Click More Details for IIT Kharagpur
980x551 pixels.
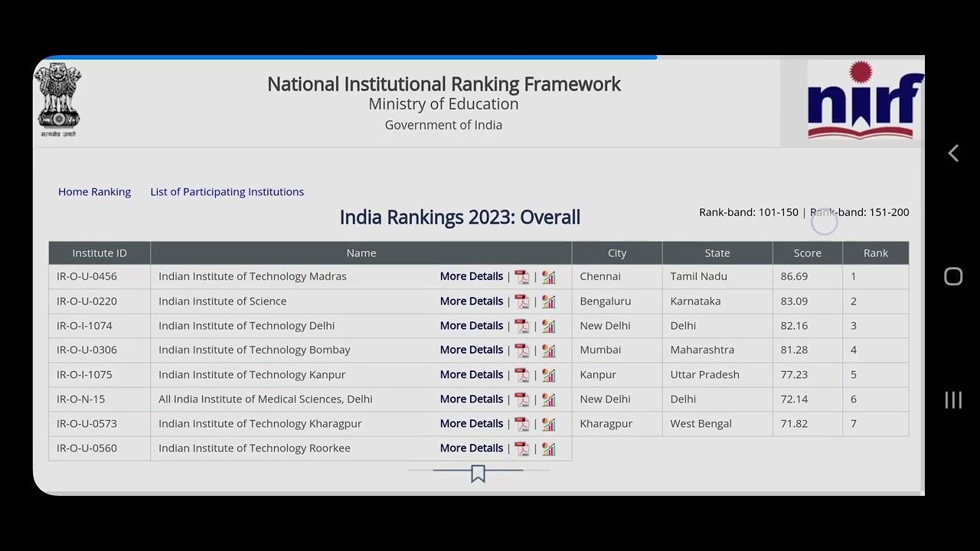pos(471,423)
